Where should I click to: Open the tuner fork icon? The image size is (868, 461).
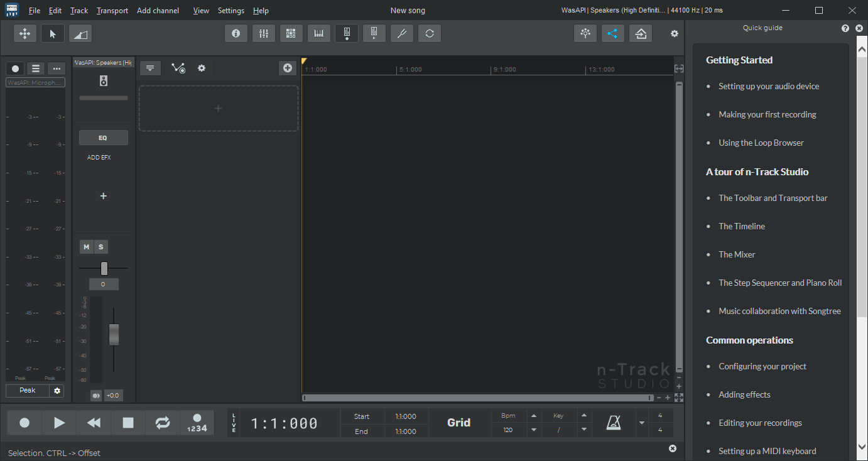pyautogui.click(x=402, y=34)
